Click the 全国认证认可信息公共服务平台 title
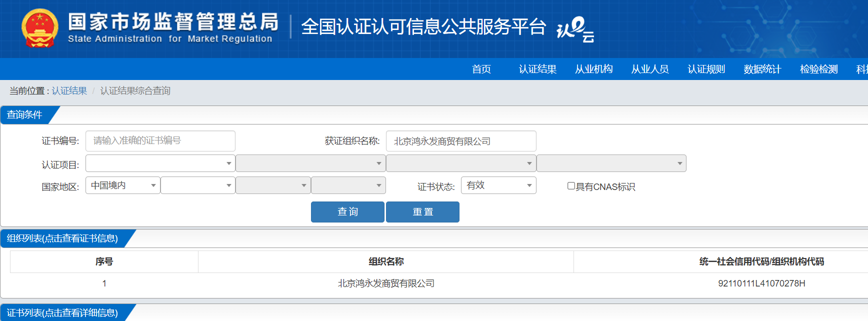Viewport: 868px width, 321px height. (423, 26)
